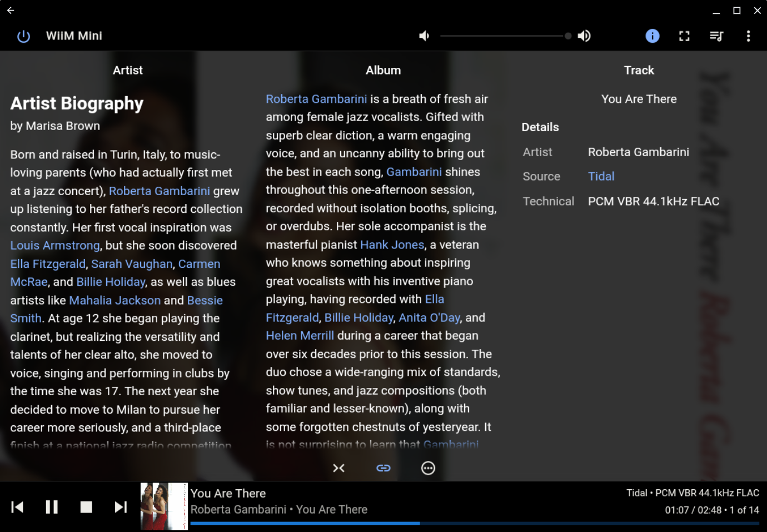
Task: Open the circled ellipsis options
Action: click(x=428, y=468)
